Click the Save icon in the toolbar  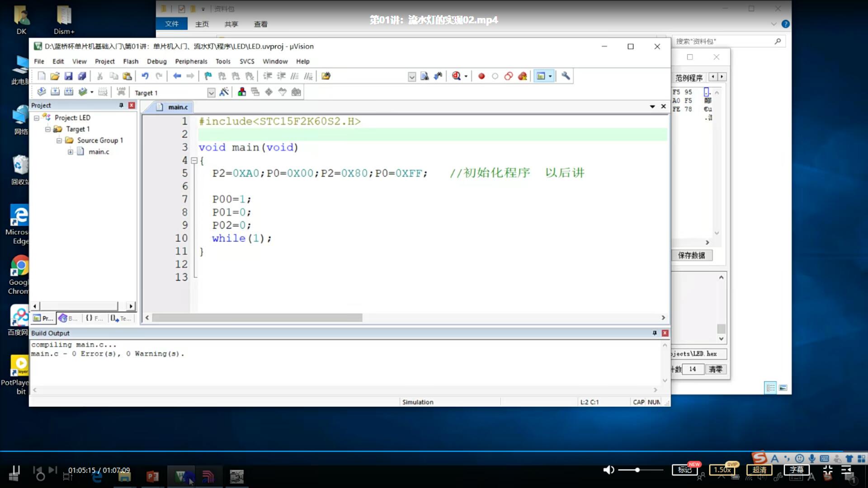pyautogui.click(x=68, y=76)
